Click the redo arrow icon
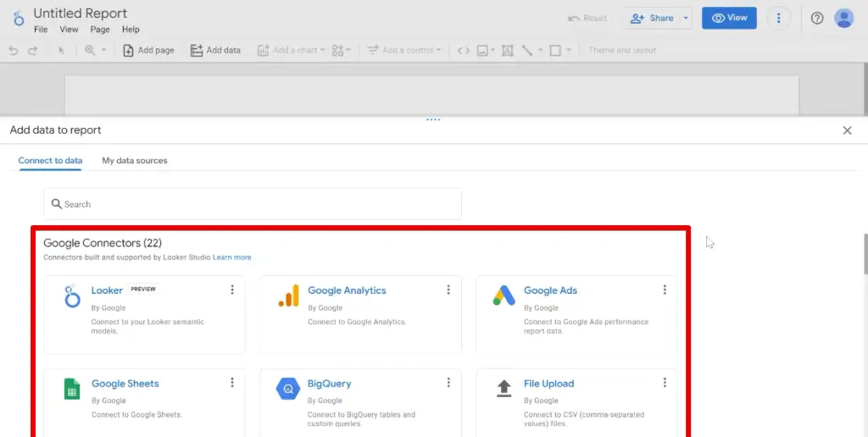The width and height of the screenshot is (868, 437). (x=33, y=50)
